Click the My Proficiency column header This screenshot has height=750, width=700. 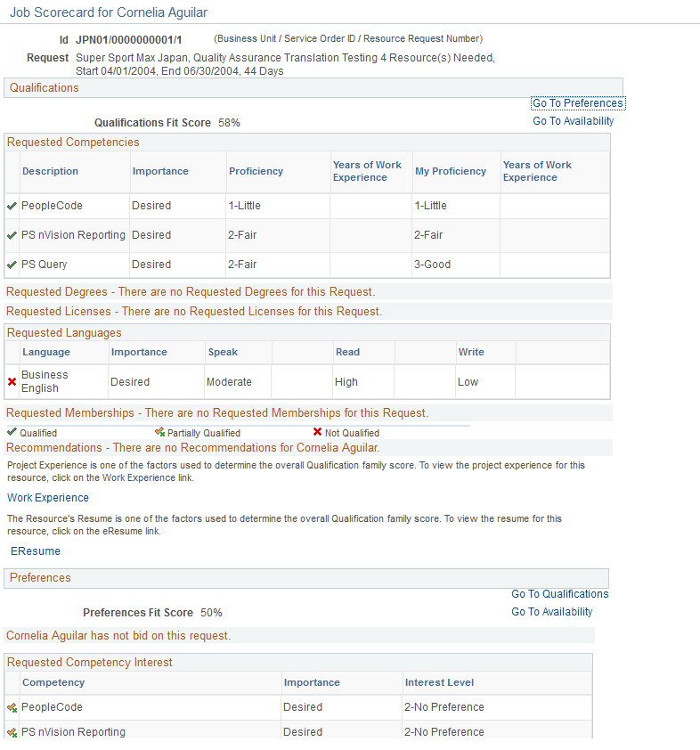(x=451, y=171)
